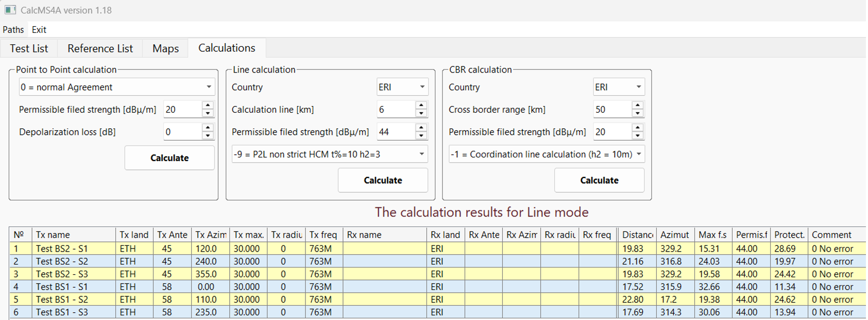868x320 pixels.
Task: Click Point to Point permissible field strength field
Action: point(182,110)
